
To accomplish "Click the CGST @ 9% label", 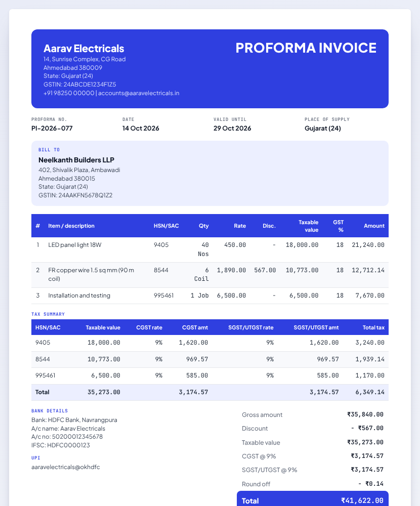I will (x=259, y=456).
